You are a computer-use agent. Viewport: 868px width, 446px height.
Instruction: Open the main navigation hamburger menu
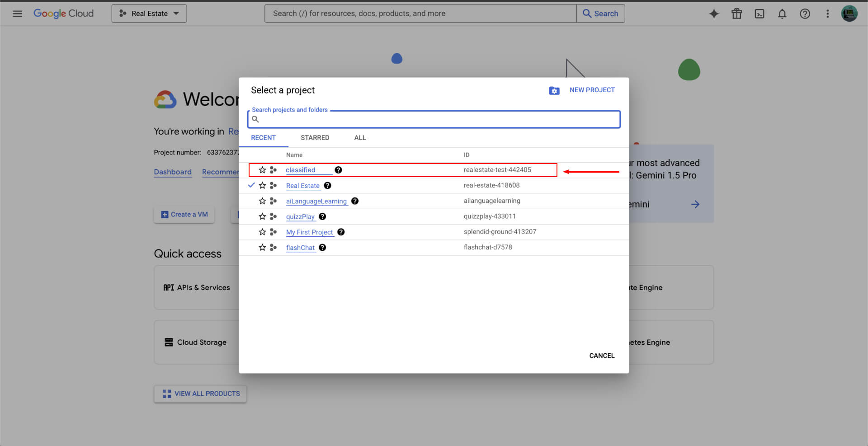pyautogui.click(x=17, y=14)
